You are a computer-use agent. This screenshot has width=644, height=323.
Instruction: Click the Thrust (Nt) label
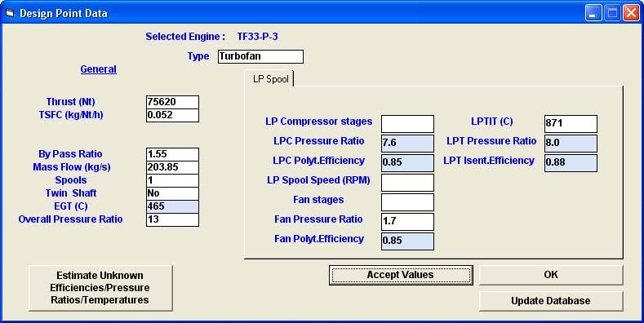[x=71, y=102]
